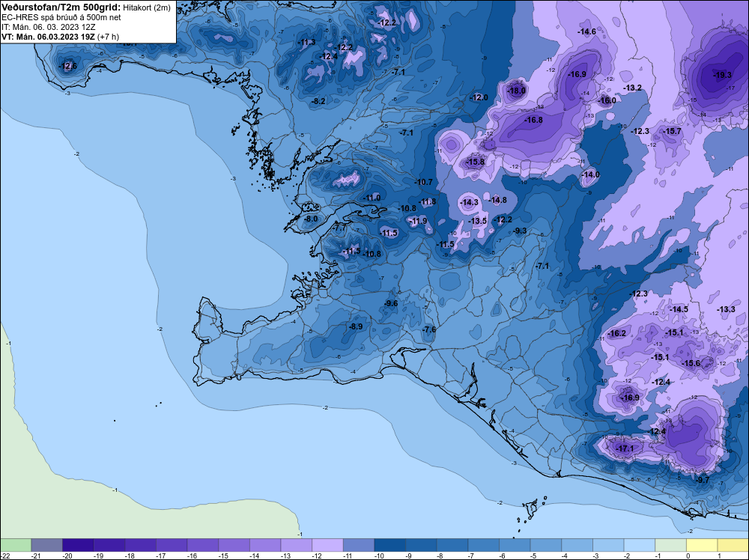Pick the yellow 1 legend swatch

click(x=733, y=545)
